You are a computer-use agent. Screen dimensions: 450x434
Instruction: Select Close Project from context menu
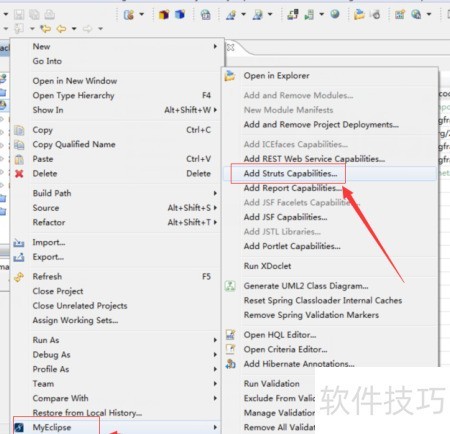58,291
